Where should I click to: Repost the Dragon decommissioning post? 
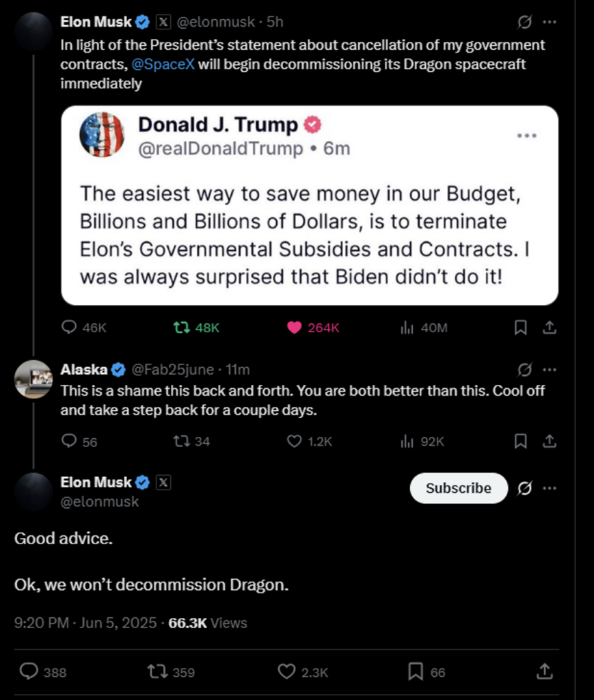(x=182, y=327)
